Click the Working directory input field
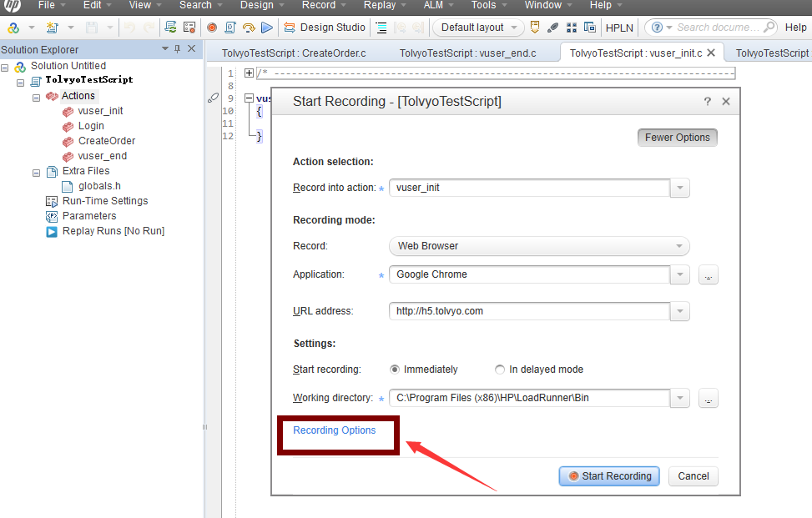Screen dimensions: 812x518 tap(529, 398)
